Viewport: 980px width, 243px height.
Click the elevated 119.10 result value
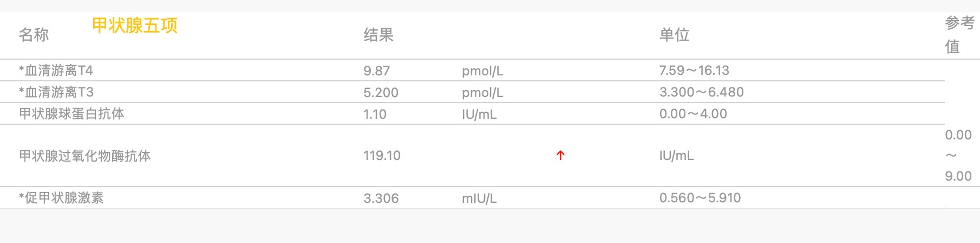point(382,156)
